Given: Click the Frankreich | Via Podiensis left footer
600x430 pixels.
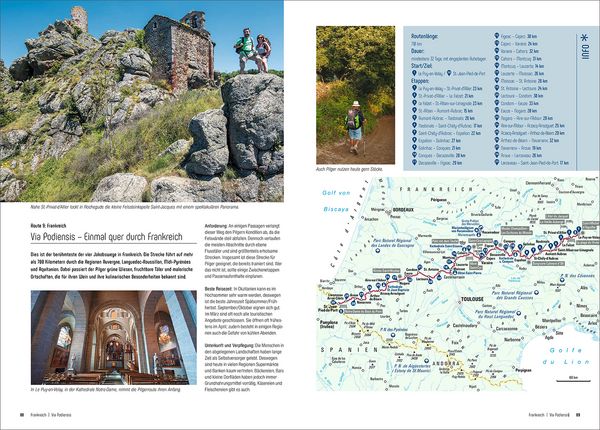Looking at the screenshot, I should click(51, 415).
